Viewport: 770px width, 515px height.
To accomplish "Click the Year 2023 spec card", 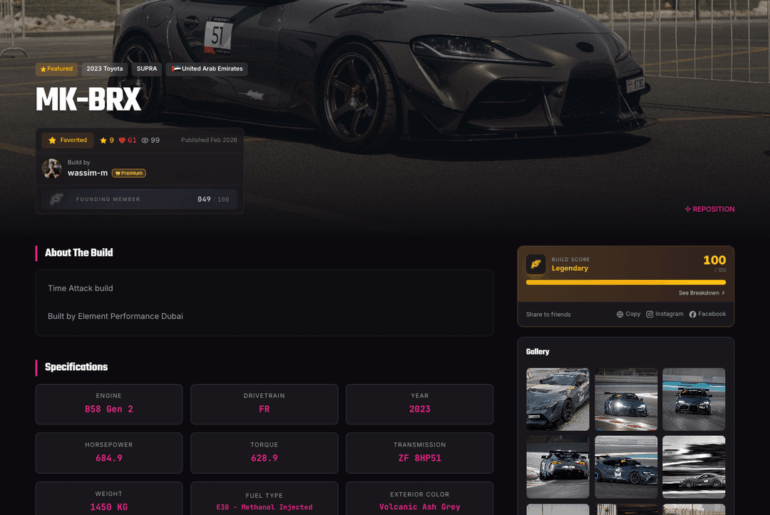I will 419,404.
